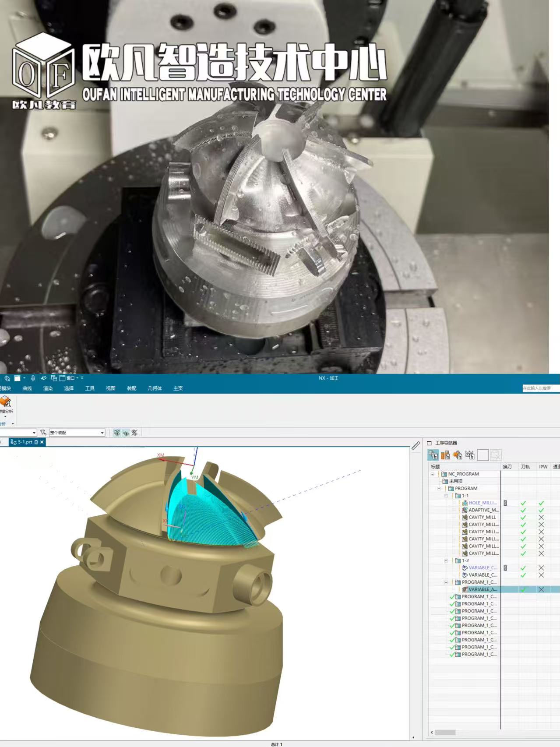Switch to Program Order View icon

[433, 455]
